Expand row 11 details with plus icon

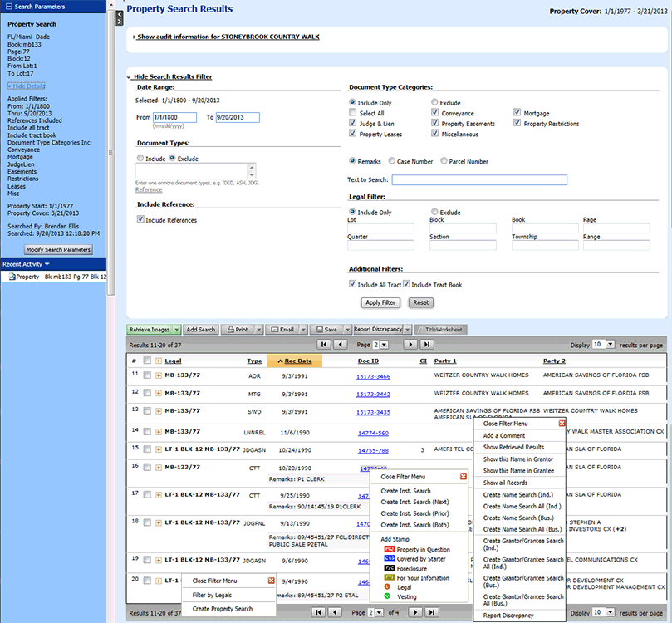(x=159, y=375)
